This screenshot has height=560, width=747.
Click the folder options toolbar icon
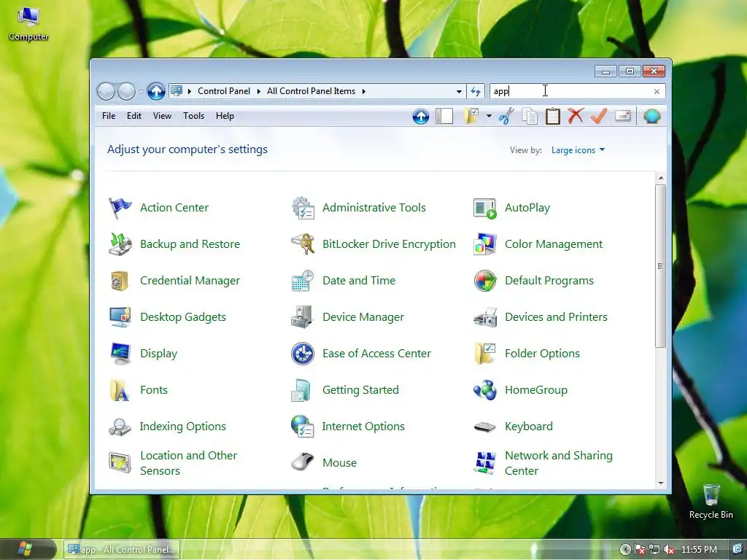click(x=472, y=116)
